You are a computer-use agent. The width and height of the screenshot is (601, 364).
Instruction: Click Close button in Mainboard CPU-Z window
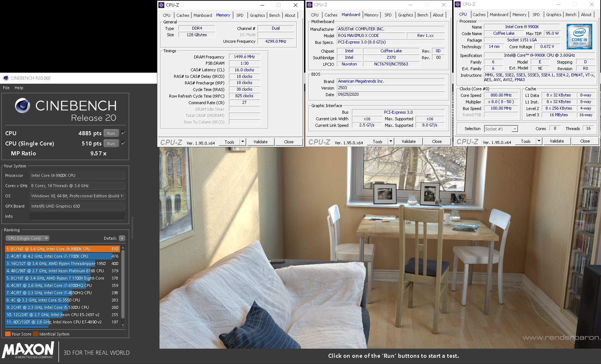437,141
